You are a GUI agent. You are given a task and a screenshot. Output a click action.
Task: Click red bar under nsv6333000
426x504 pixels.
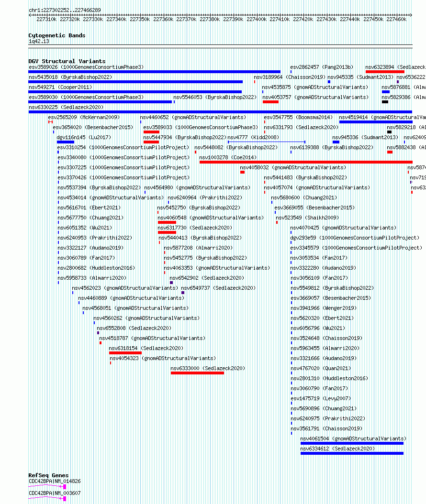coord(198,373)
